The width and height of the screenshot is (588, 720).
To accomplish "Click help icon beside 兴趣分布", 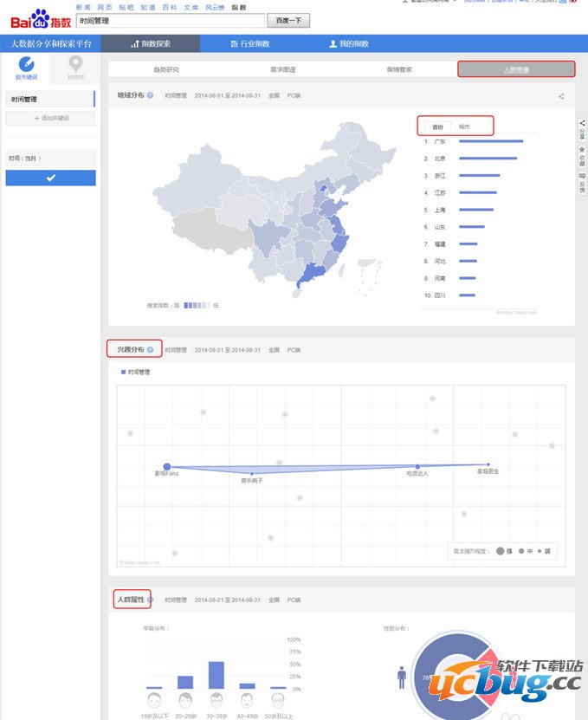I will pyautogui.click(x=150, y=350).
